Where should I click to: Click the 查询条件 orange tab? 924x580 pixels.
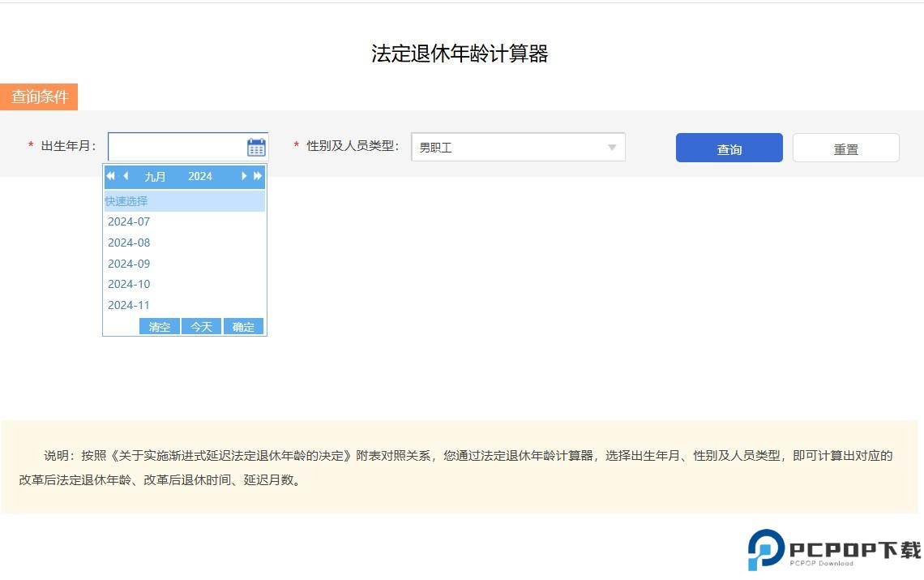(x=38, y=97)
